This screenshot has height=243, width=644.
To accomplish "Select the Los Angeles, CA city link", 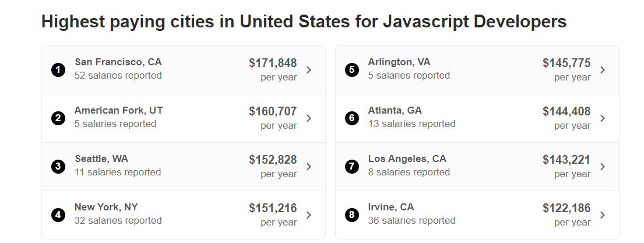I will pyautogui.click(x=407, y=159).
